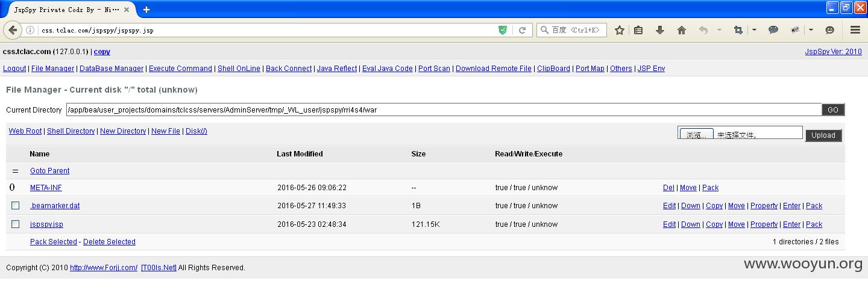Edit the .beamarker.dat file

669,206
